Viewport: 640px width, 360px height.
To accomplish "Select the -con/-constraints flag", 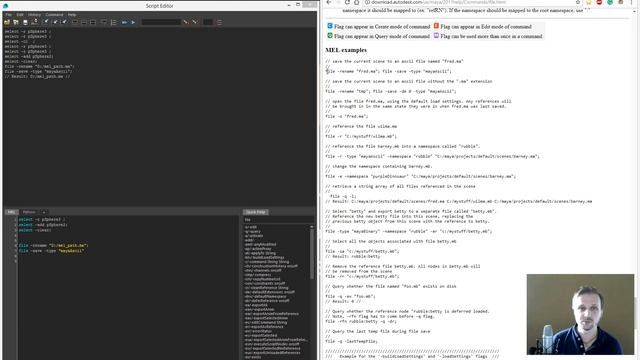I will (x=265, y=283).
